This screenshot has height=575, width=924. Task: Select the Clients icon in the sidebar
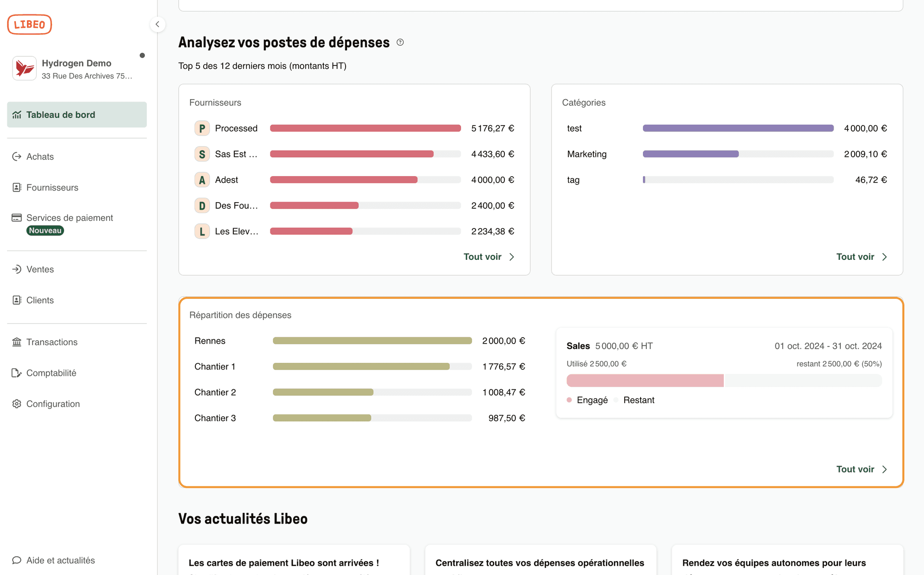point(17,300)
